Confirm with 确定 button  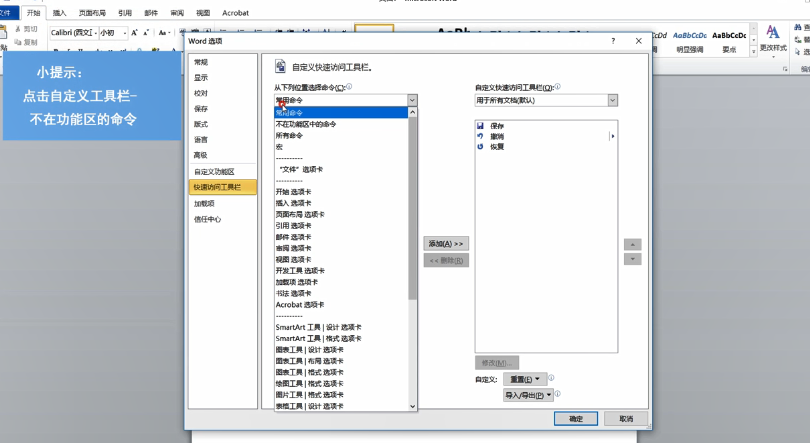pos(575,419)
